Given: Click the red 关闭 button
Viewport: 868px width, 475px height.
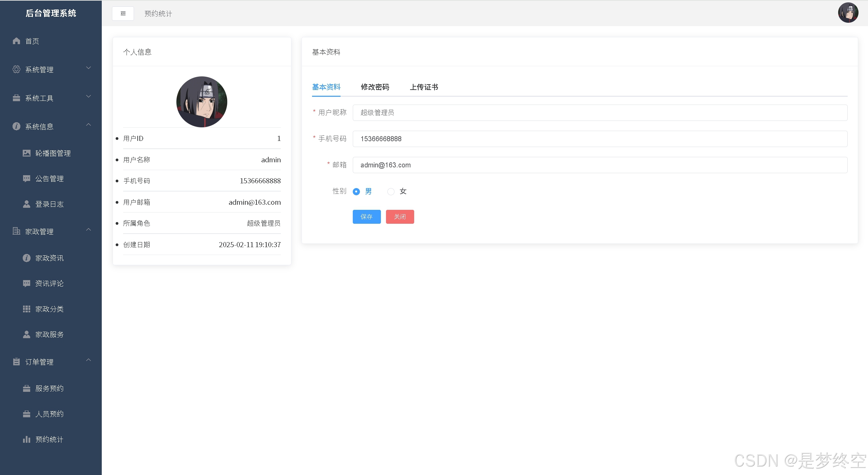Looking at the screenshot, I should click(x=400, y=217).
